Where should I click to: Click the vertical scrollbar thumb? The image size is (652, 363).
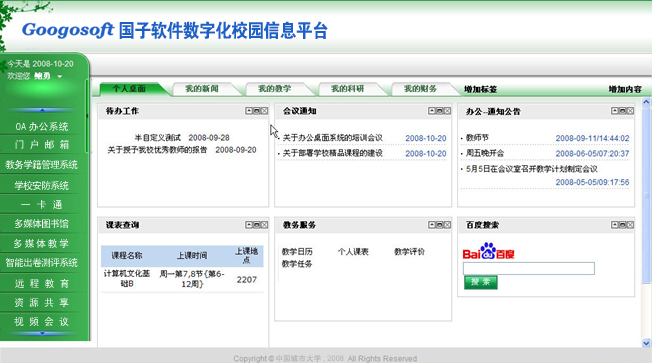(x=646, y=195)
